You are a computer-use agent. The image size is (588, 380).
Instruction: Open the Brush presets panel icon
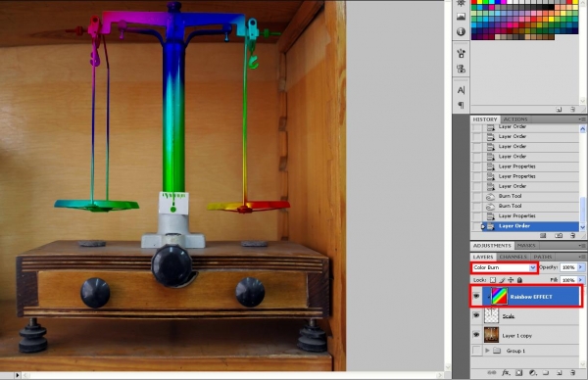click(461, 53)
